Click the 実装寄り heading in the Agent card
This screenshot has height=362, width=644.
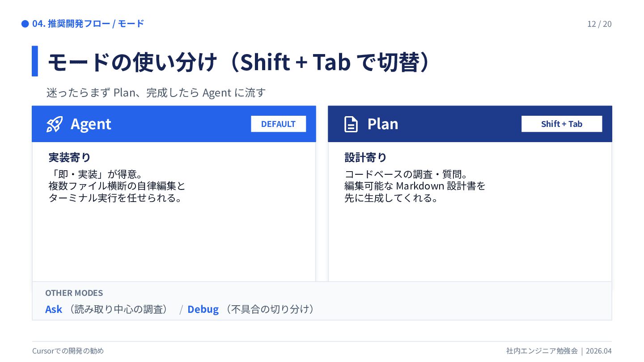coord(69,157)
